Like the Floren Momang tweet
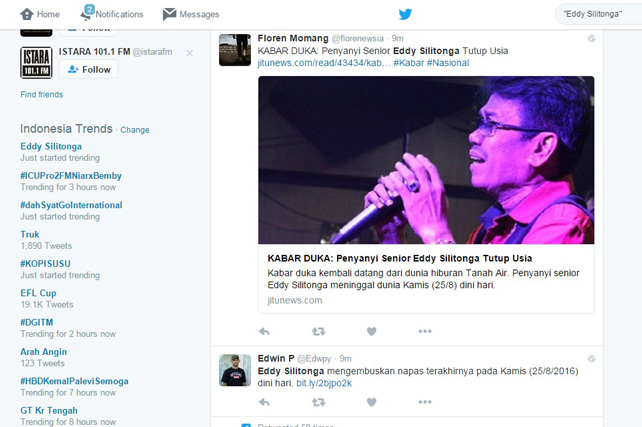642x427 pixels. pyautogui.click(x=371, y=331)
